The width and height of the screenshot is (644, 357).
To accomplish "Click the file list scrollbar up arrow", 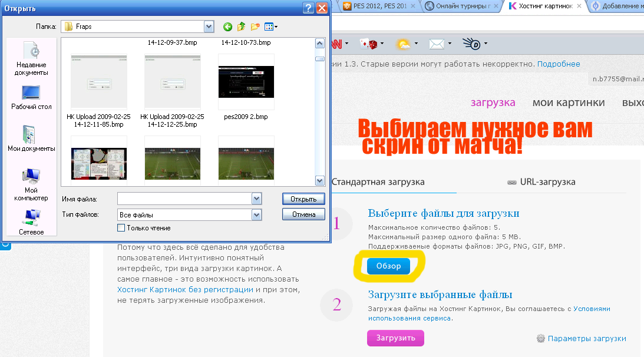I will pyautogui.click(x=319, y=43).
